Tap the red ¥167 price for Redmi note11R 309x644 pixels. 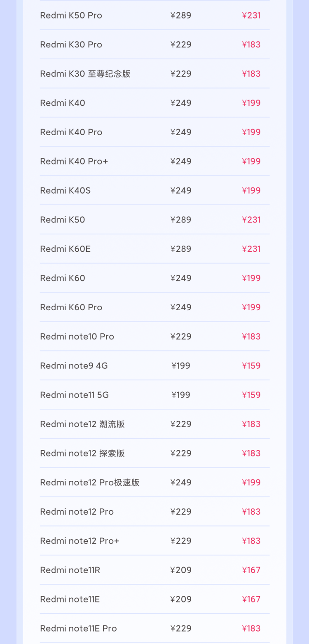(251, 570)
